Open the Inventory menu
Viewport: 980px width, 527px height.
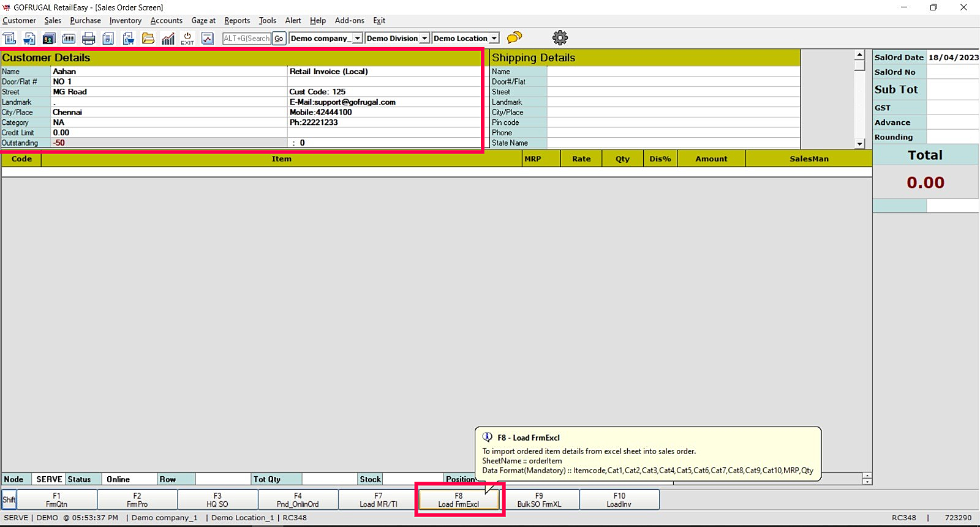pos(126,20)
